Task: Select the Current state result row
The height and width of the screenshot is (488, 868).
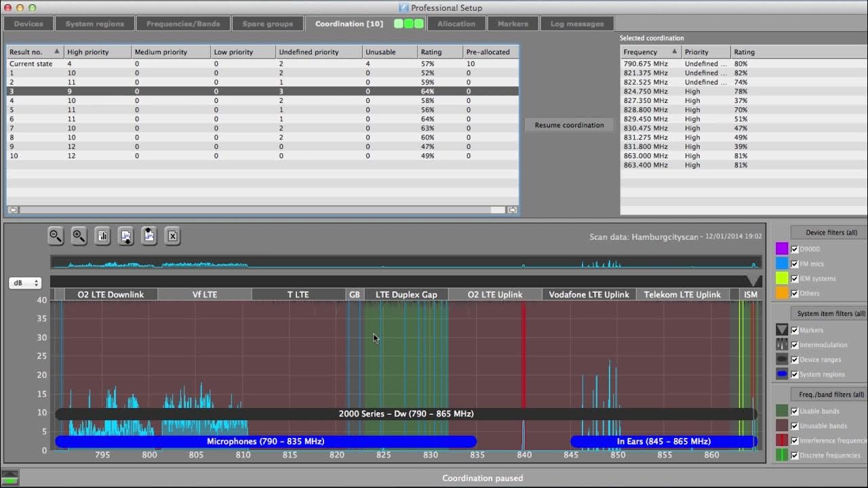Action: (262, 64)
